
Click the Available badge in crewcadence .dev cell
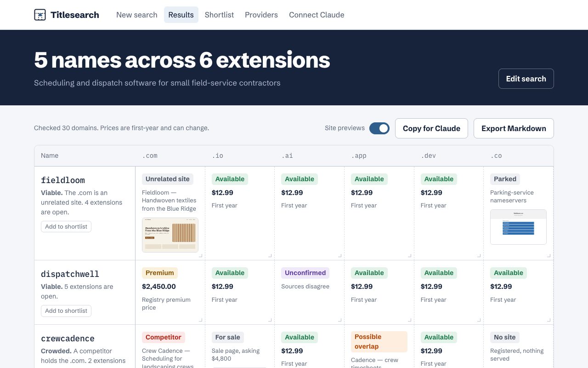[x=439, y=337]
